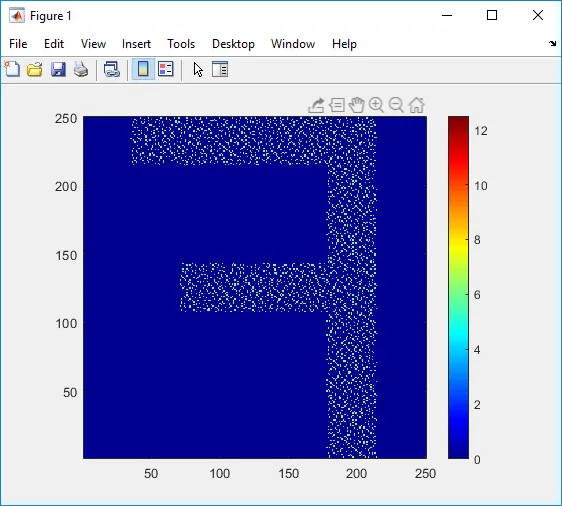Activate the Zoom Out tool above axes

[x=396, y=105]
